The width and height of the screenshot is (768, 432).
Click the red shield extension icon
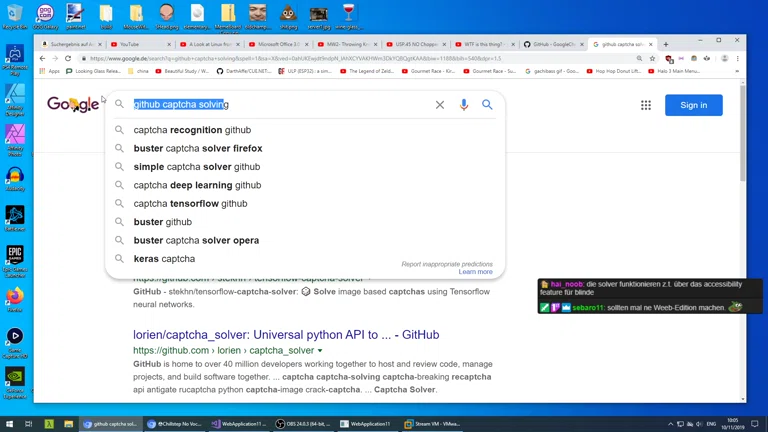coord(669,59)
